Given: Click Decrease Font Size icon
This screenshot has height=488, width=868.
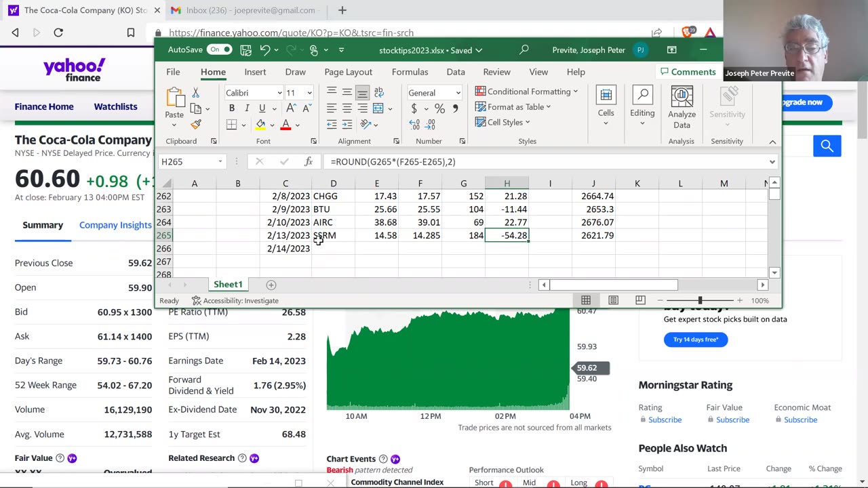Looking at the screenshot, I should [x=307, y=108].
